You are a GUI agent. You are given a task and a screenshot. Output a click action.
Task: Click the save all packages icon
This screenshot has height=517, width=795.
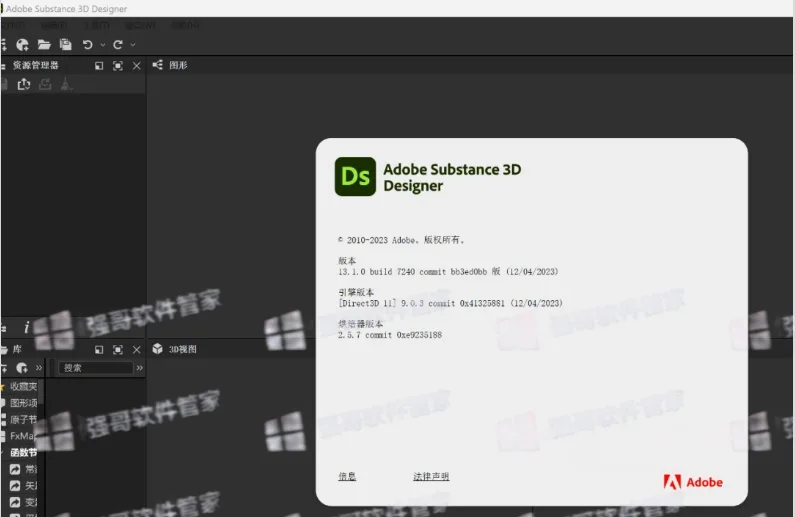(x=65, y=45)
